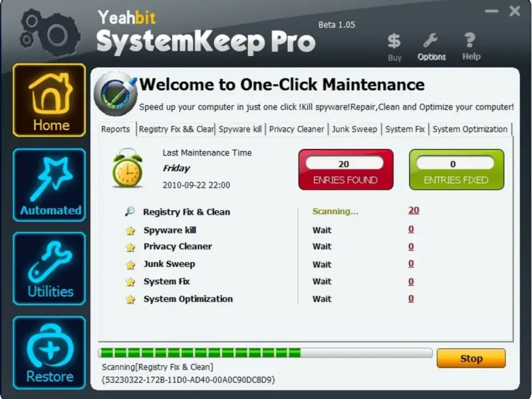Open the System Optimization tab

point(470,129)
